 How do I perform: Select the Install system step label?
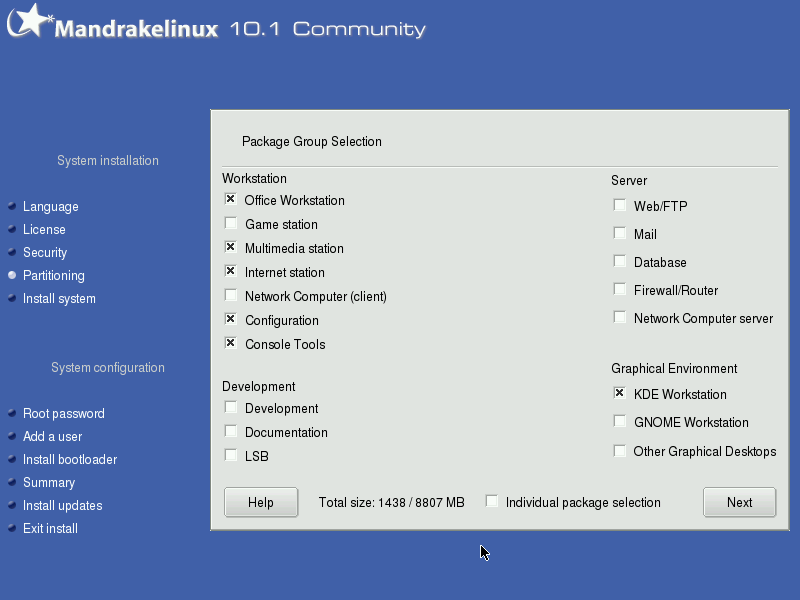[59, 298]
